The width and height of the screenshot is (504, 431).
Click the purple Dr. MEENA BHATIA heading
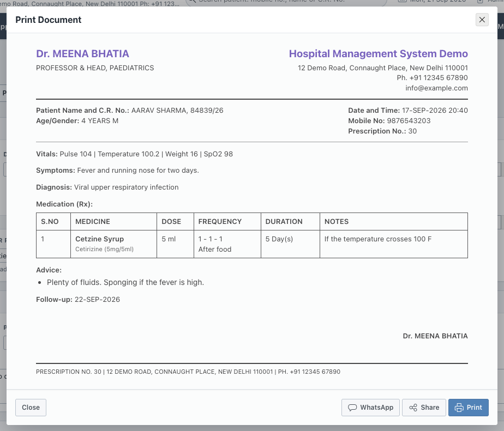(82, 53)
